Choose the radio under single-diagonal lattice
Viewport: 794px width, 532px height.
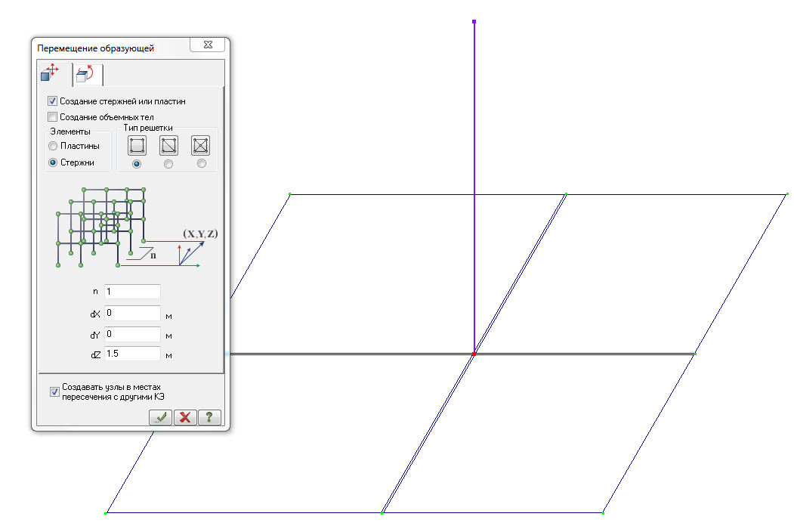[x=168, y=164]
